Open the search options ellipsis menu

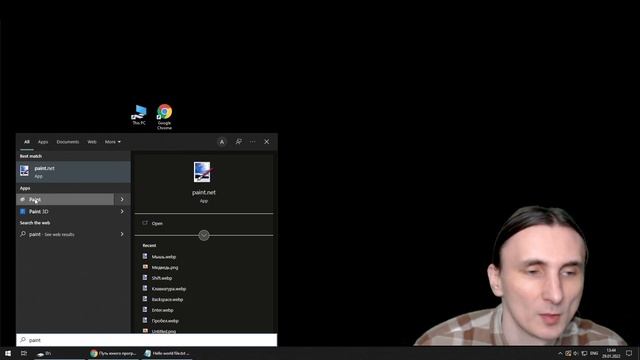(x=253, y=142)
